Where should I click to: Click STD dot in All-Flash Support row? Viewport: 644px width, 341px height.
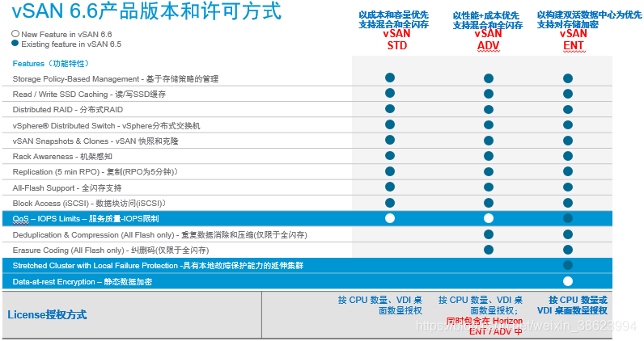click(x=390, y=187)
